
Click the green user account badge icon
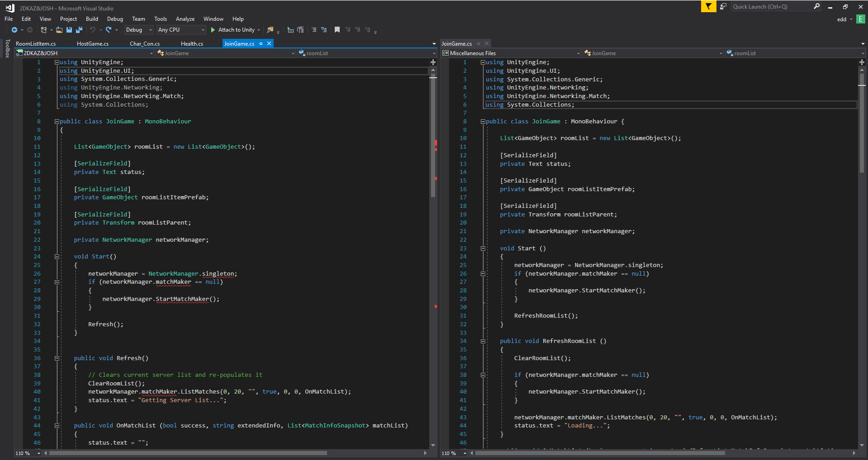click(x=861, y=19)
